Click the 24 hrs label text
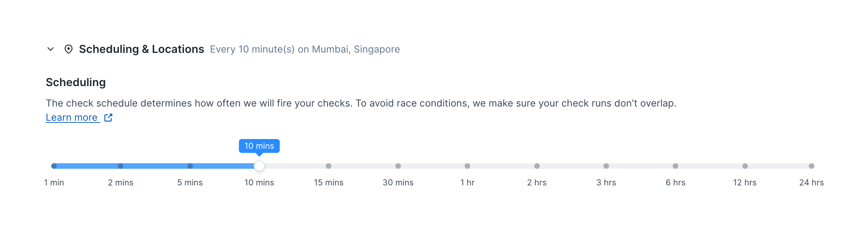The width and height of the screenshot is (868, 230). coord(811,183)
